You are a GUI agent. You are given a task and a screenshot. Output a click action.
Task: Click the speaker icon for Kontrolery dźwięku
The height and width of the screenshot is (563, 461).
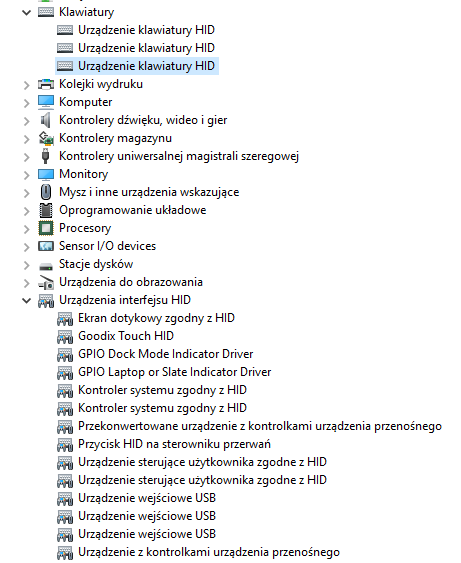(x=46, y=120)
